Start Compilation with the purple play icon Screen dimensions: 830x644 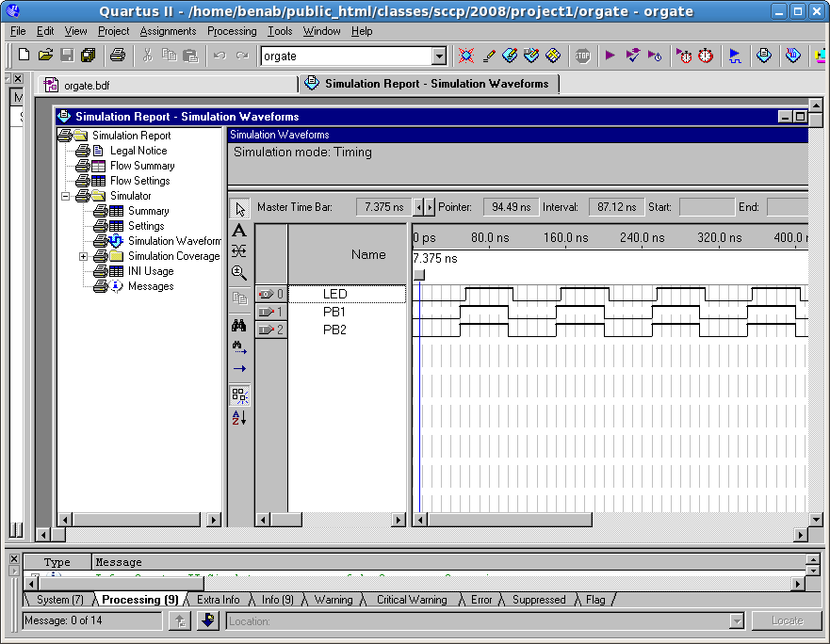click(610, 56)
